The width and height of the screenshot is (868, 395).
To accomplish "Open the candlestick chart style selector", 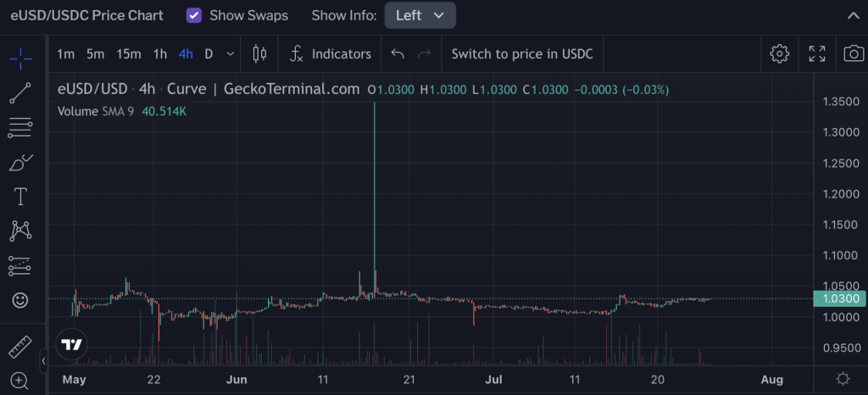I will pyautogui.click(x=260, y=54).
